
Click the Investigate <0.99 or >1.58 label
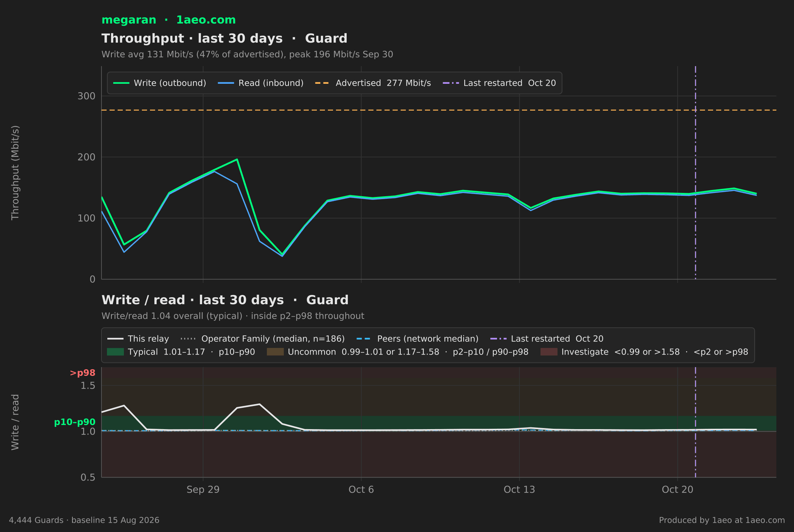tap(655, 352)
